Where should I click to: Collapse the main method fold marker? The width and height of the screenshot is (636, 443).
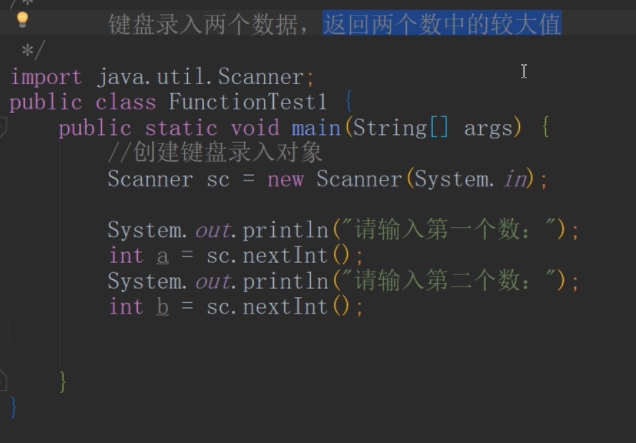(4, 128)
